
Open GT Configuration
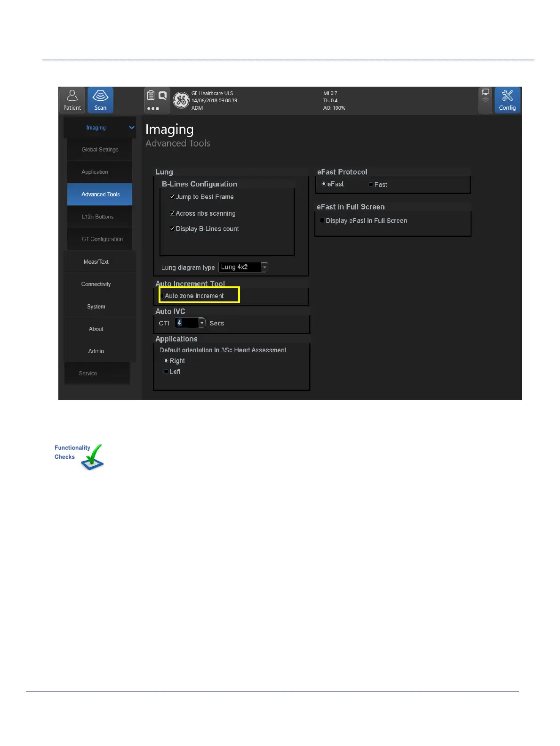click(x=100, y=239)
